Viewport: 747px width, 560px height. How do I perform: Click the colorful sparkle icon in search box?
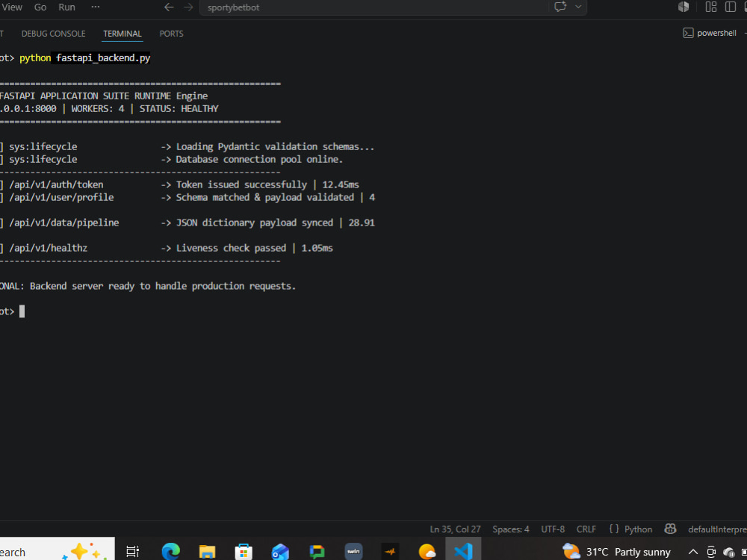click(84, 552)
